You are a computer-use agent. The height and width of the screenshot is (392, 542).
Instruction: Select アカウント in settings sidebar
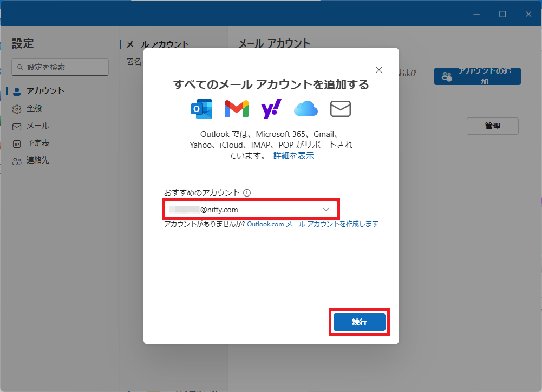pyautogui.click(x=45, y=91)
